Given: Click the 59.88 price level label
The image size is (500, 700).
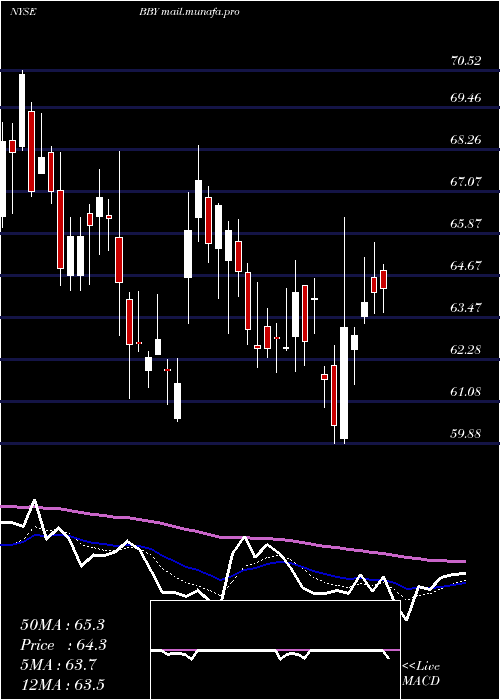Looking at the screenshot, I should (466, 433).
